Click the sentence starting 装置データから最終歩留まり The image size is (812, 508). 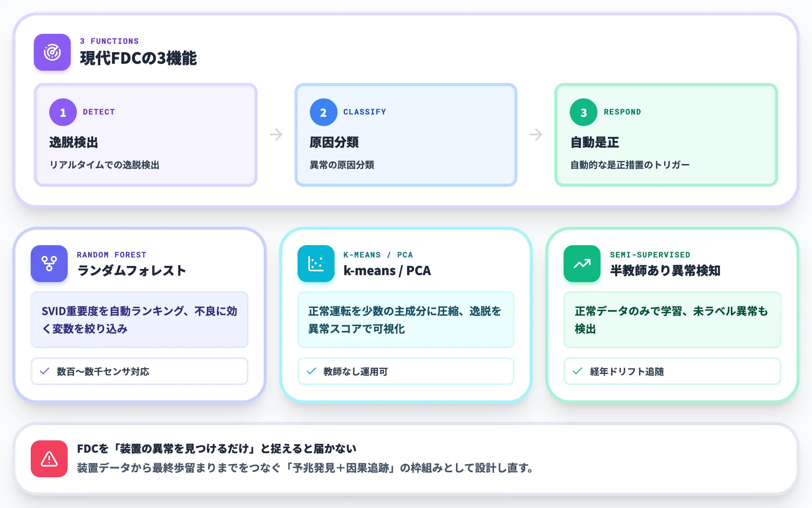click(305, 468)
